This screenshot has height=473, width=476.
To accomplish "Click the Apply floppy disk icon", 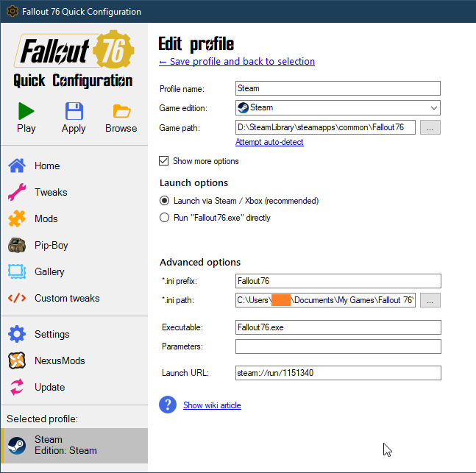I will pyautogui.click(x=74, y=111).
